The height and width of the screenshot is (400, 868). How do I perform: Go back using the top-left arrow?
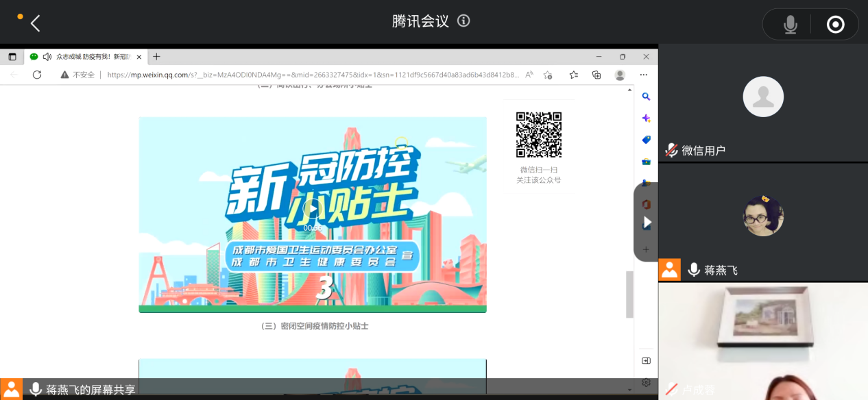(36, 23)
